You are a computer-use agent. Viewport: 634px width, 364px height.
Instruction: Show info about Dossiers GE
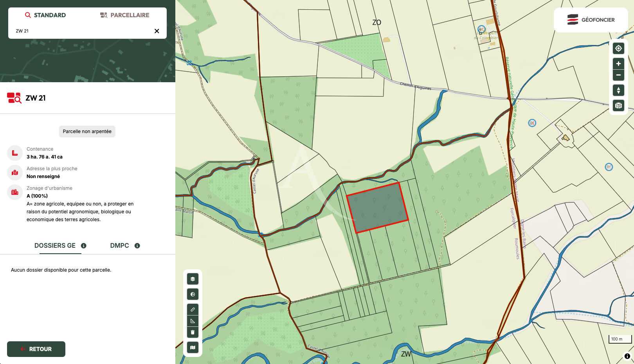point(84,246)
